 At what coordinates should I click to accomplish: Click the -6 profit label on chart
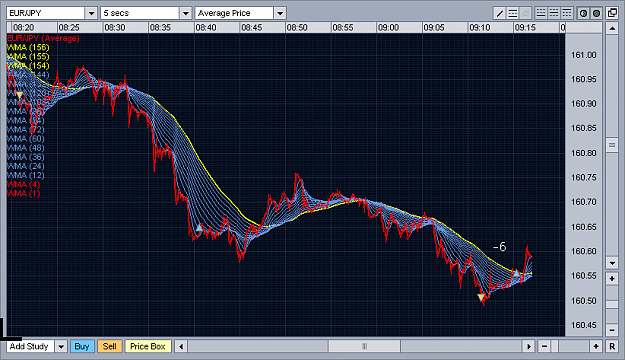(x=499, y=247)
